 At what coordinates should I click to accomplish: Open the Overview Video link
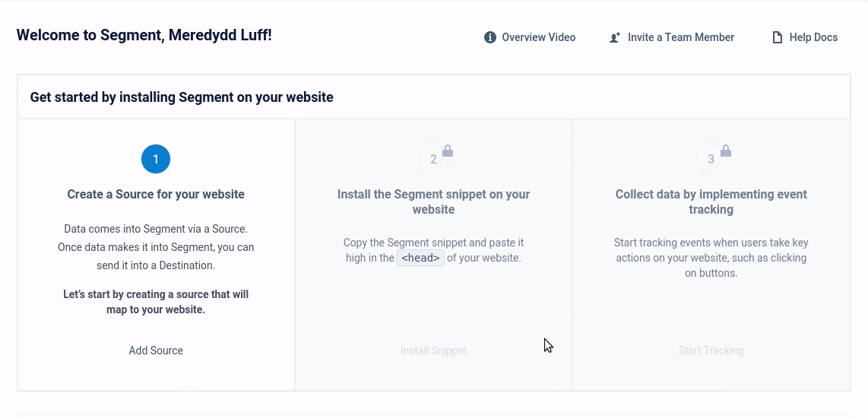pyautogui.click(x=538, y=37)
